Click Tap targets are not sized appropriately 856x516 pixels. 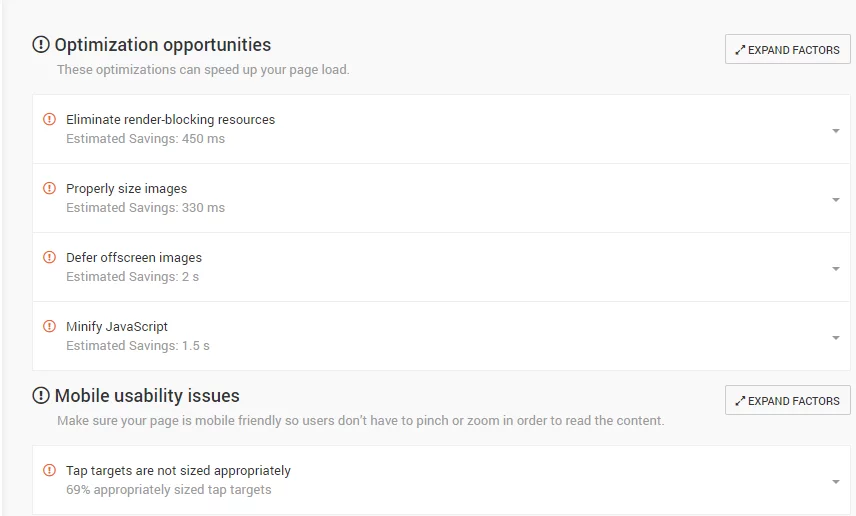(x=178, y=471)
